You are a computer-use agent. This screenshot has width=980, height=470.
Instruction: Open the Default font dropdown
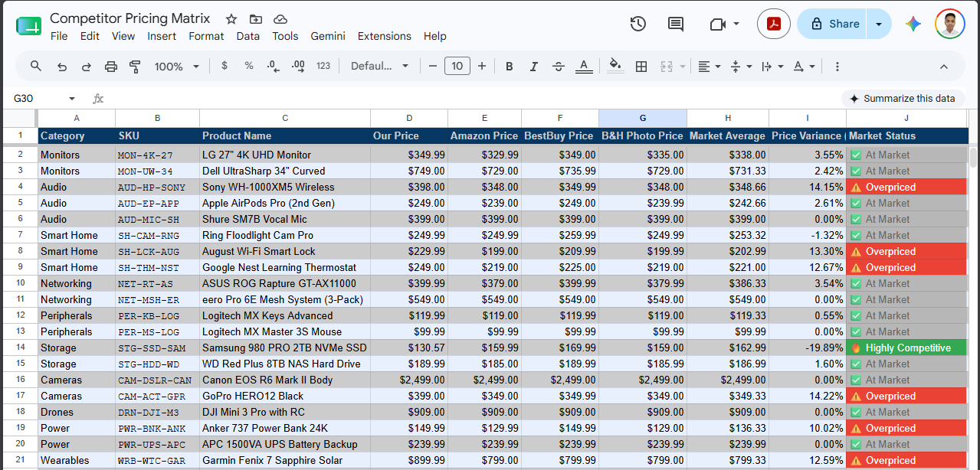380,67
